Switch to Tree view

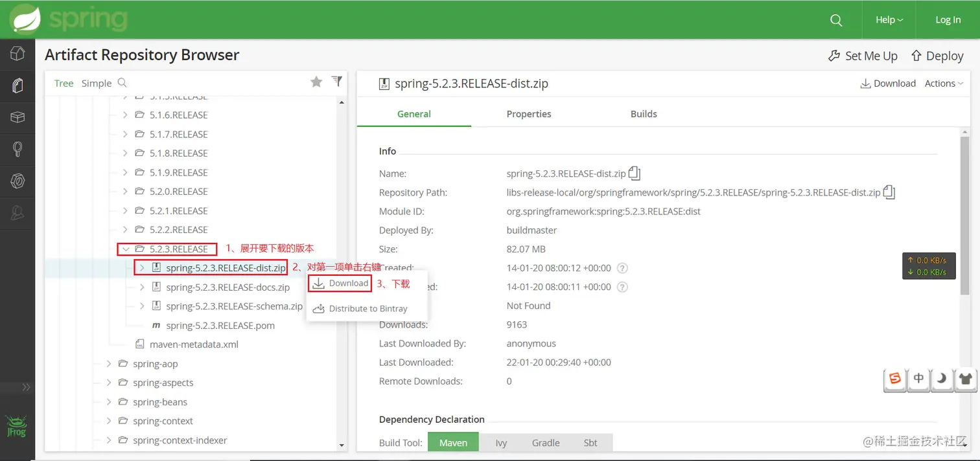(x=64, y=83)
